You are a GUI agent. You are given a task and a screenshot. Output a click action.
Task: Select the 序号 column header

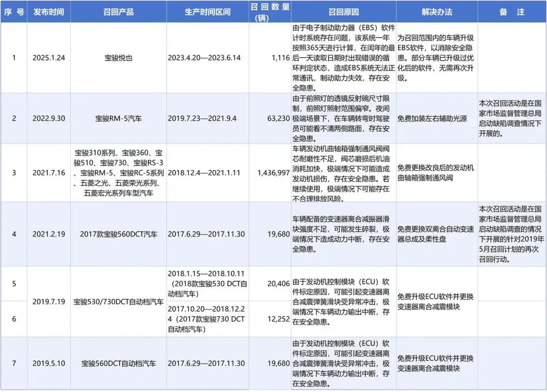coord(14,12)
